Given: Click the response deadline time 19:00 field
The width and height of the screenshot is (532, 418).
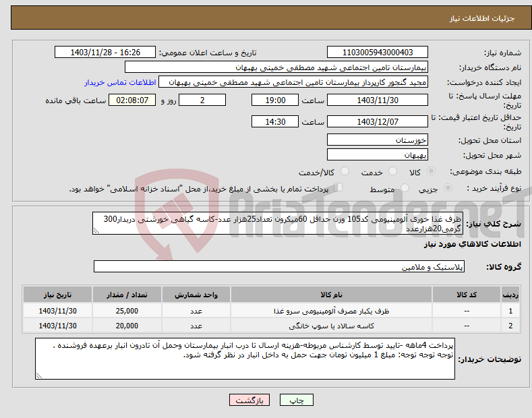Looking at the screenshot, I should pos(275,100).
